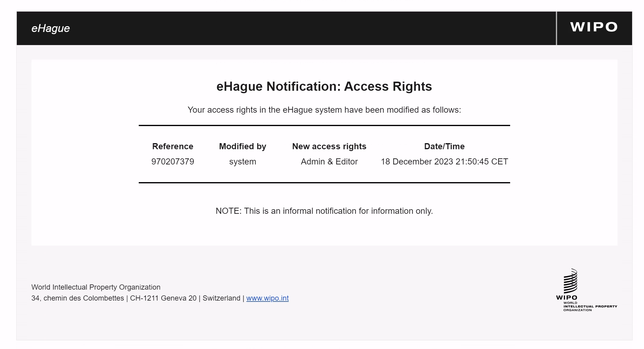Click the '18 December 2023 21:50:45 CET' timestamp
Image resolution: width=644 pixels, height=349 pixels.
click(444, 162)
